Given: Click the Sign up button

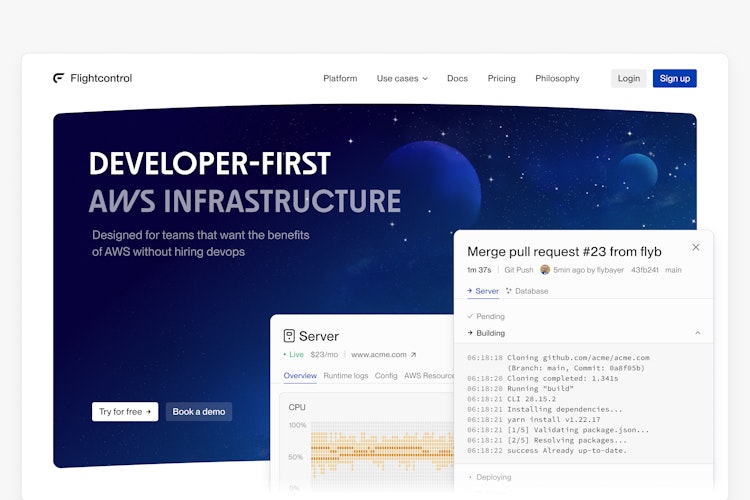Looking at the screenshot, I should pyautogui.click(x=674, y=78).
